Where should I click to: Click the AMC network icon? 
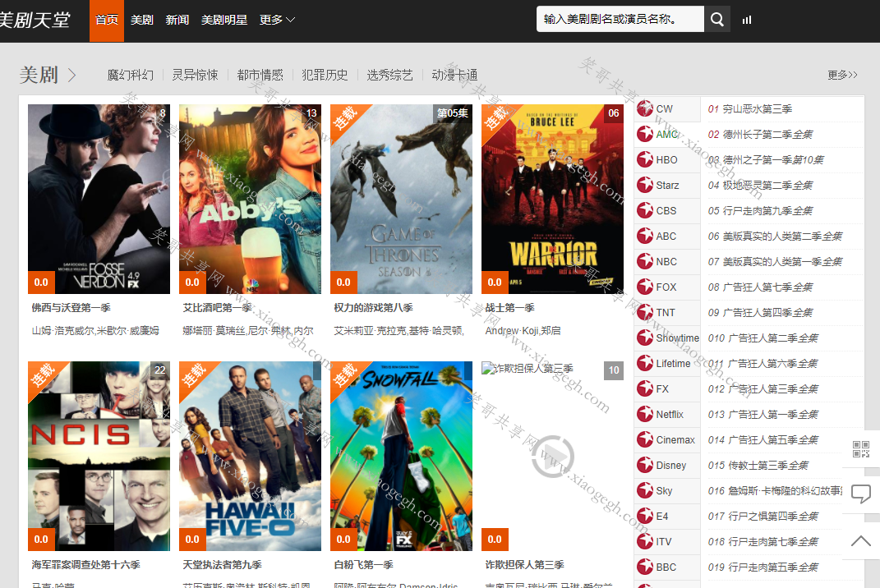click(645, 134)
